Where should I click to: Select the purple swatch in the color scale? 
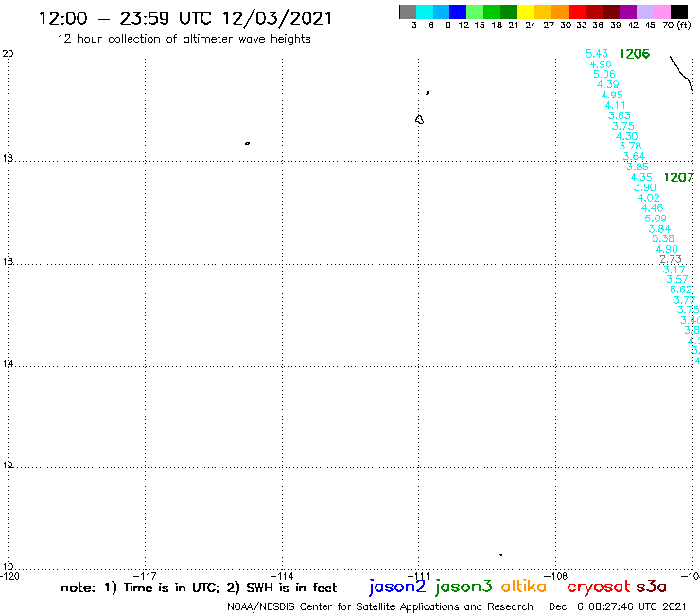[628, 11]
